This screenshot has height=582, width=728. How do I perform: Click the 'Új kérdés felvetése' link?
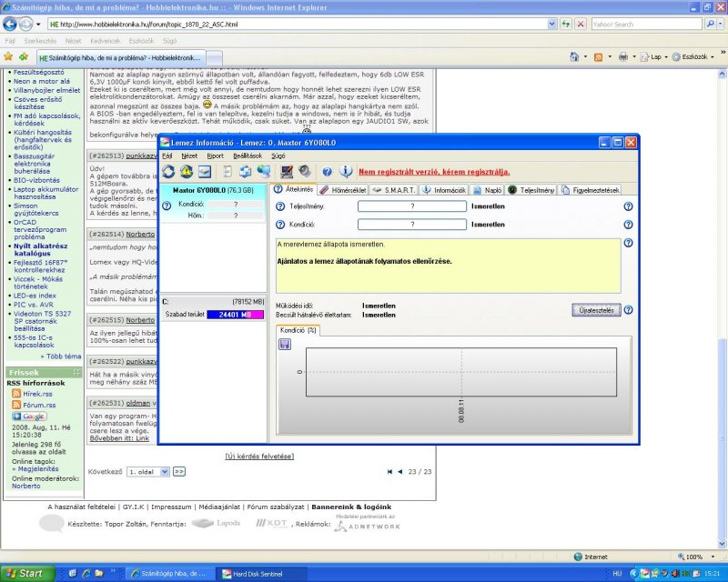point(259,457)
